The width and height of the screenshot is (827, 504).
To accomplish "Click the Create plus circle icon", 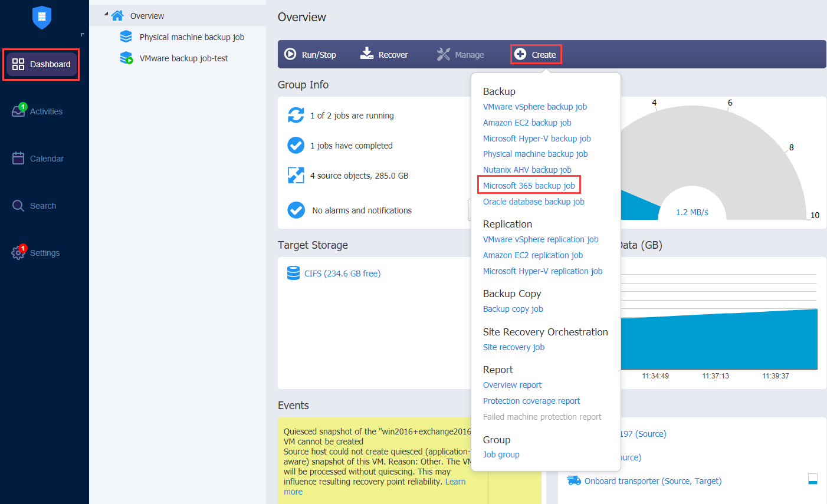I will [520, 54].
